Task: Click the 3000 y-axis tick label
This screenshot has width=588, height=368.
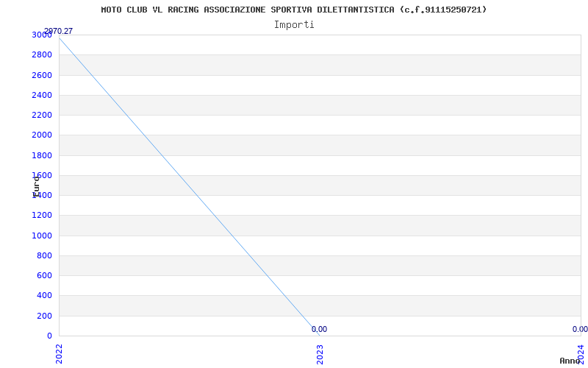Action: pos(42,35)
